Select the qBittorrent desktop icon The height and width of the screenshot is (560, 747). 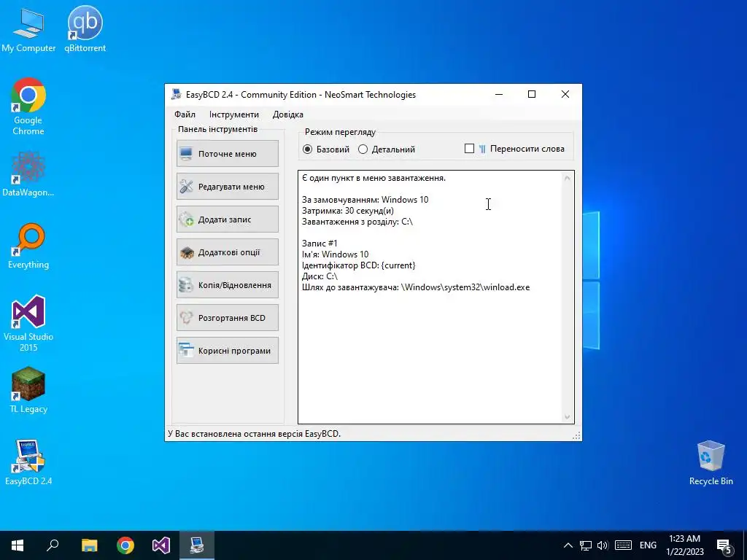(85, 30)
